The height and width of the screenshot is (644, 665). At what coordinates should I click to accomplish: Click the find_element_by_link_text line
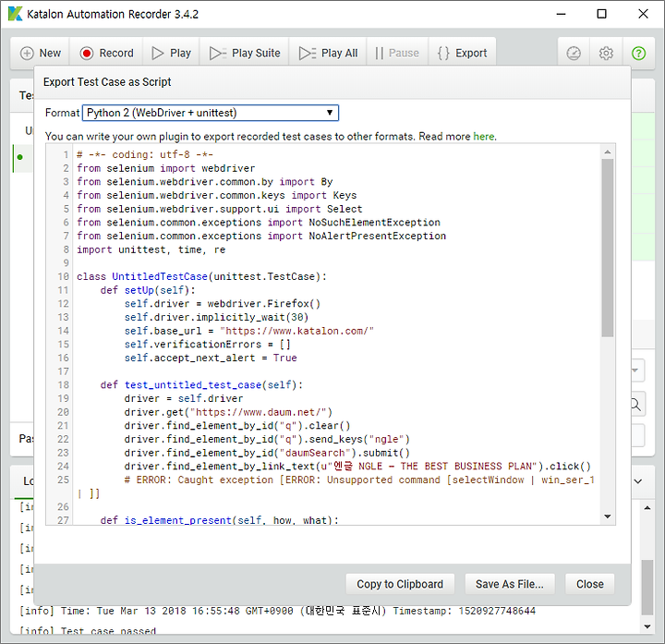coord(357,467)
